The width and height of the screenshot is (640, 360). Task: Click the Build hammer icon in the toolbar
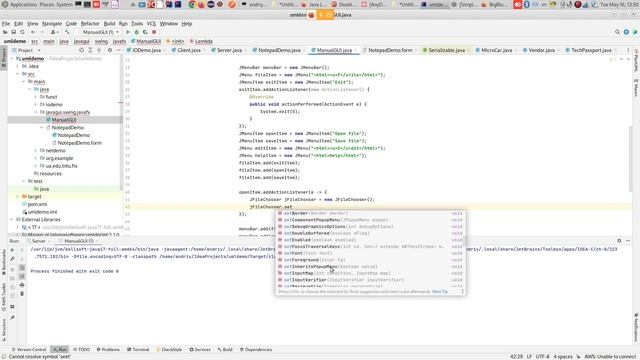pyautogui.click(x=67, y=32)
